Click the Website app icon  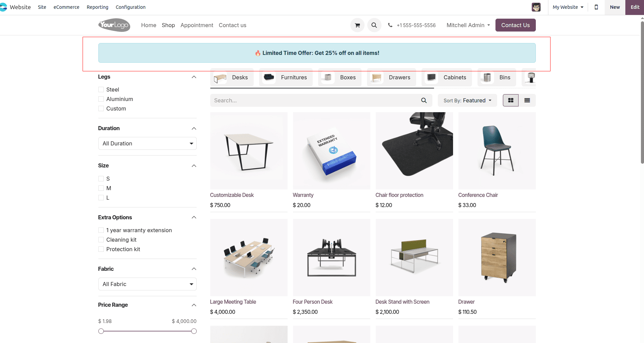[3, 7]
